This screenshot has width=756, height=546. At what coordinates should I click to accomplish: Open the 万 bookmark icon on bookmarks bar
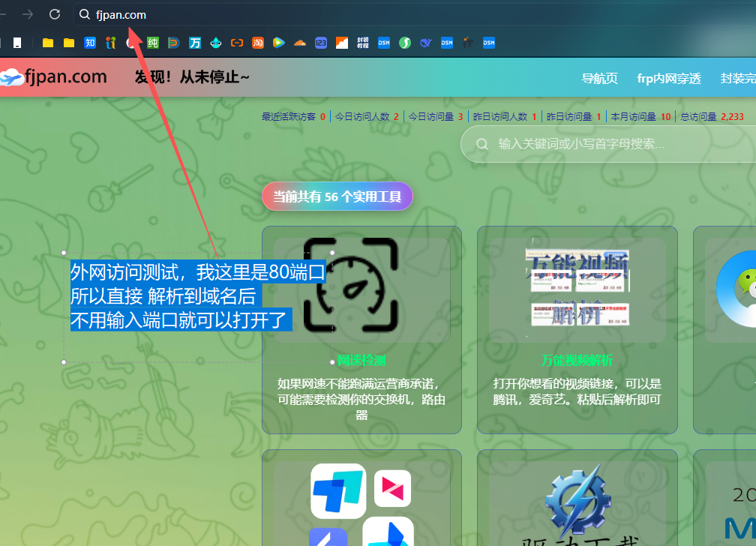click(194, 43)
